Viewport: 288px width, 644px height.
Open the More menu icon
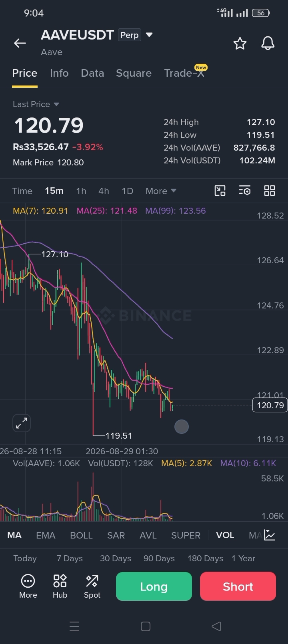click(28, 586)
